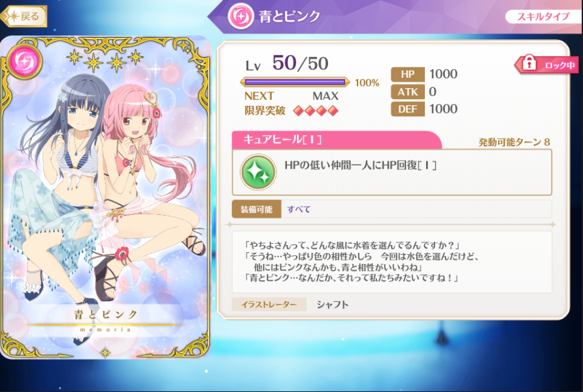Click the 限界突破 red diamond icons

[x=316, y=110]
